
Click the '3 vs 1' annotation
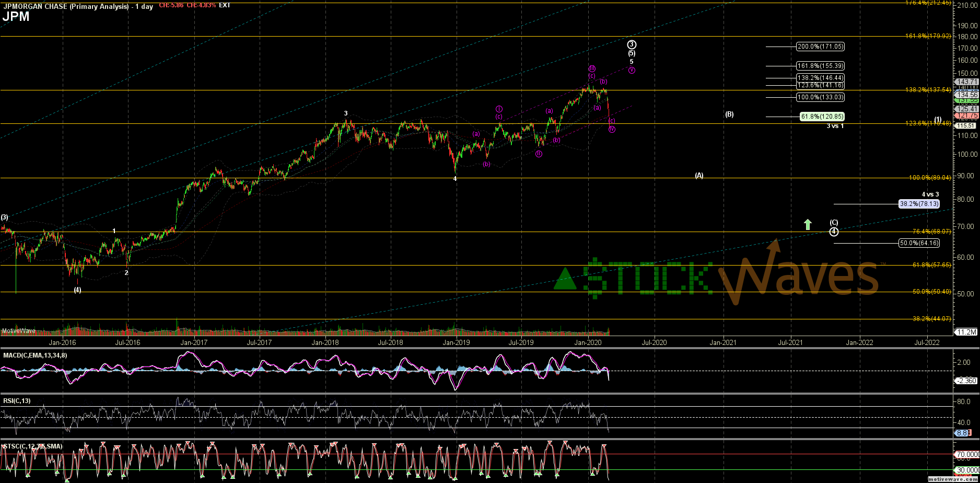coord(835,126)
